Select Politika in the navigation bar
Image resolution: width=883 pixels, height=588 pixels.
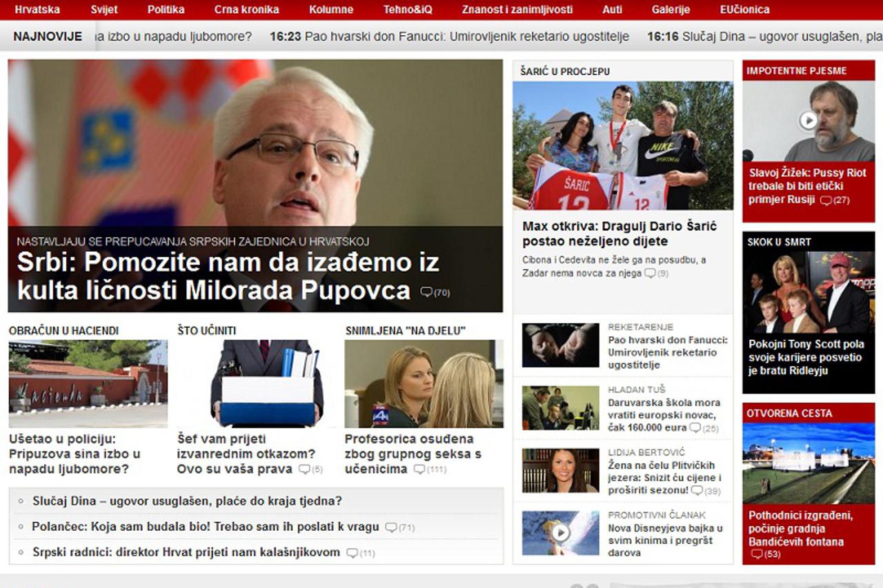pos(166,10)
